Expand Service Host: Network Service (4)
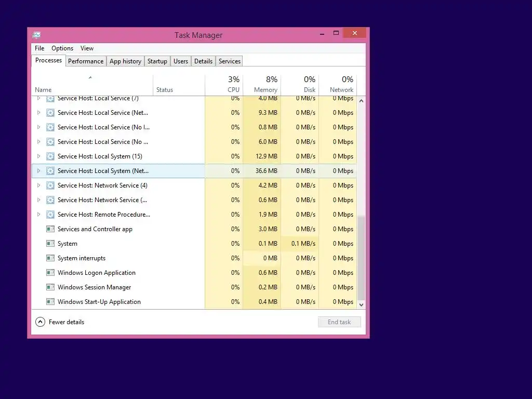 point(38,185)
